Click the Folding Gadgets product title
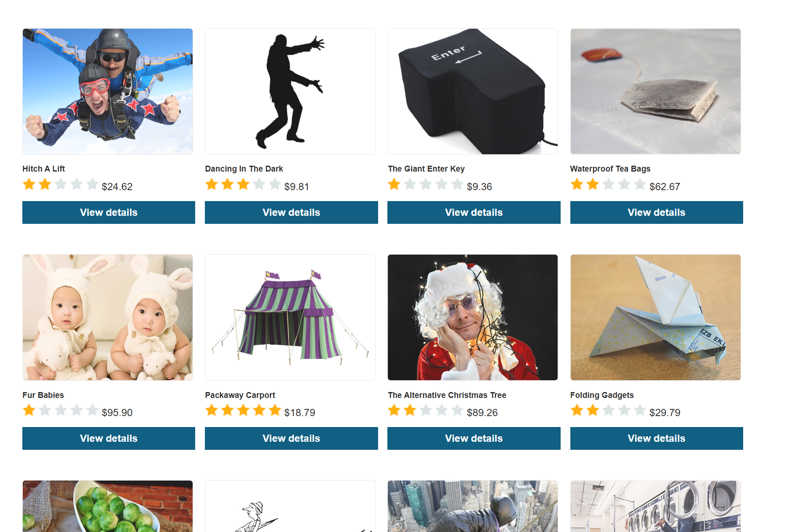The image size is (787, 532). point(602,395)
